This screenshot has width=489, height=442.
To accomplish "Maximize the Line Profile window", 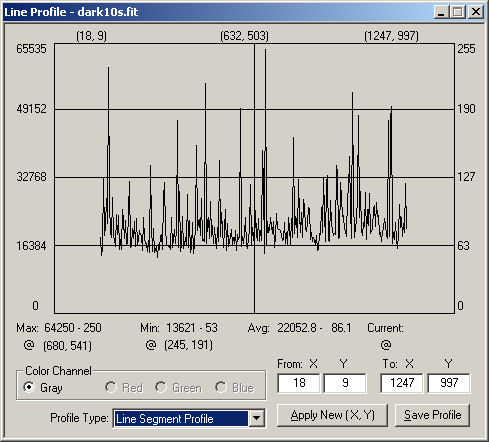I will coord(458,12).
